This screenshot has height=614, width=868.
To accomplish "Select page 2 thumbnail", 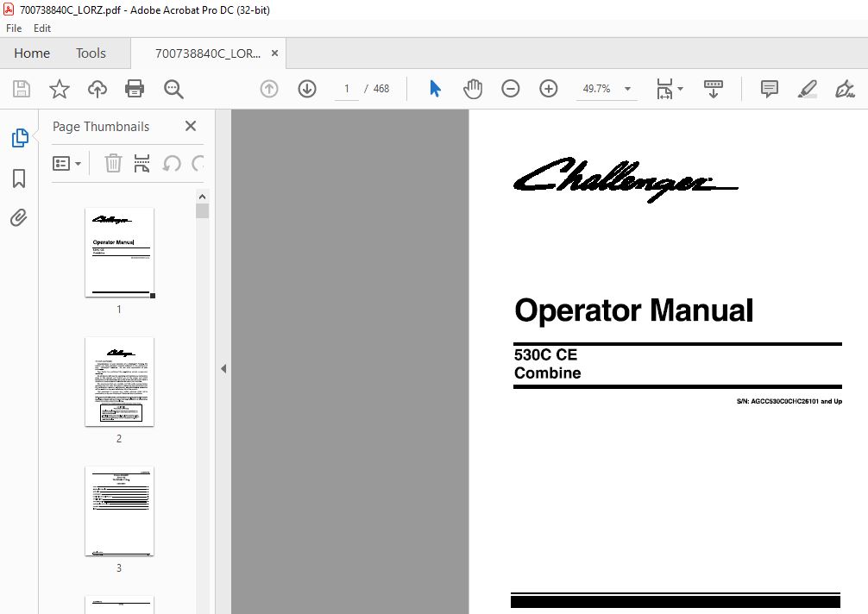I will coord(119,382).
